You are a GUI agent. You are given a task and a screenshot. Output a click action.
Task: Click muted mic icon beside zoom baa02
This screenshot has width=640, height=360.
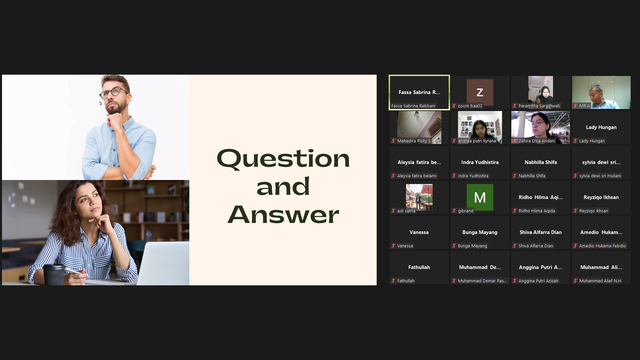pos(454,106)
